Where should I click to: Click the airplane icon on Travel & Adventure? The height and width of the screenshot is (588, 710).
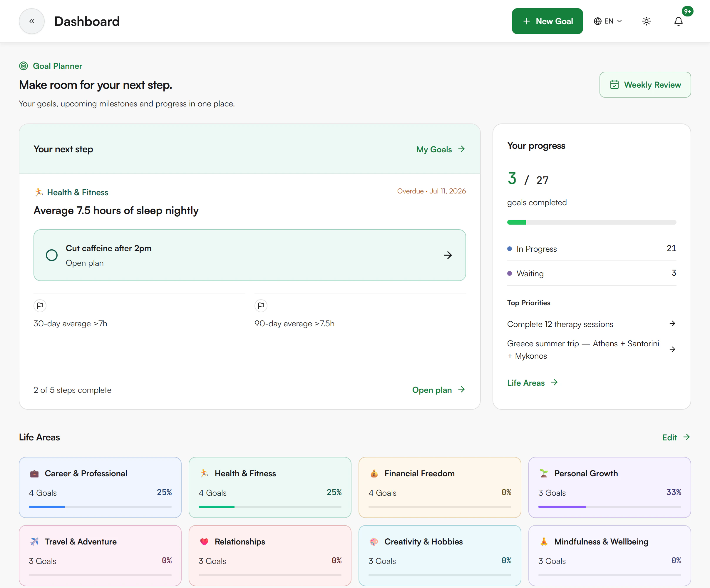(34, 541)
